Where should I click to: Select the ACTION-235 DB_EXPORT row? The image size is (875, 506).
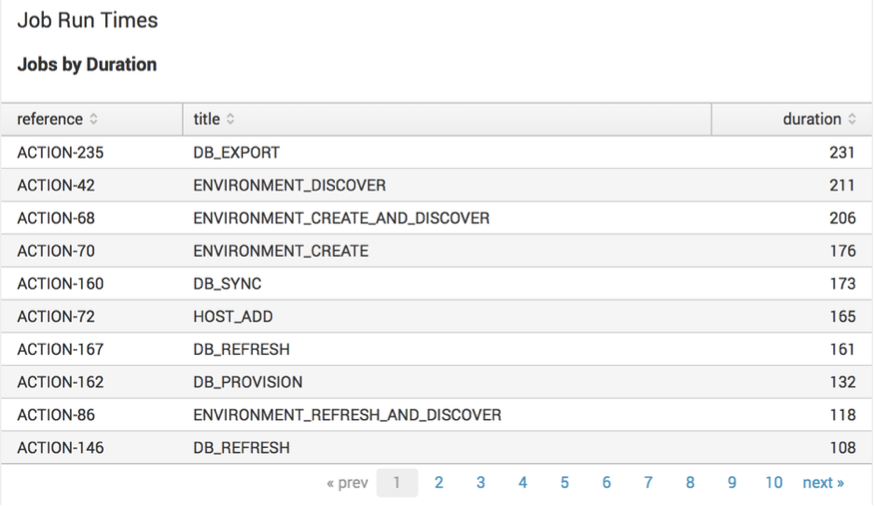pos(436,153)
